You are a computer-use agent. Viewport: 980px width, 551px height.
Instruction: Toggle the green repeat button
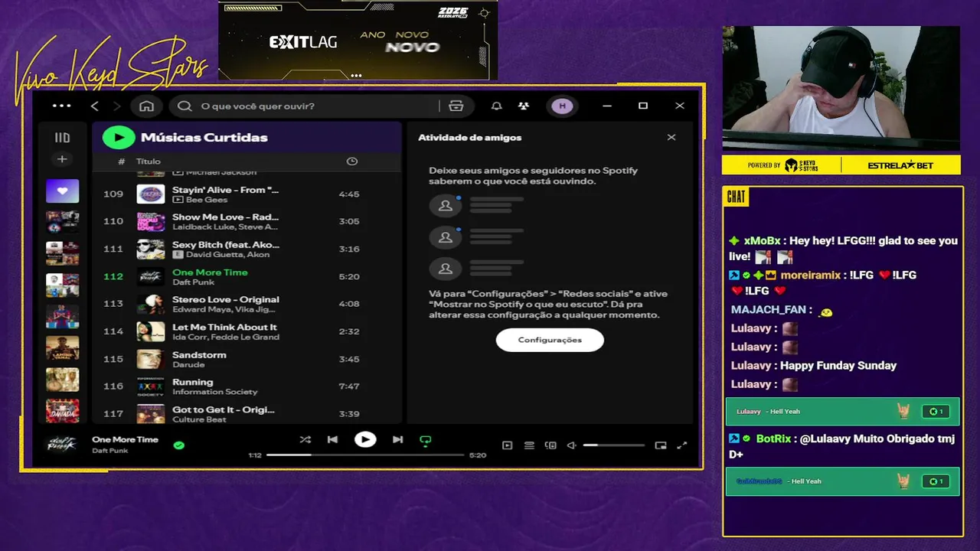click(x=426, y=440)
